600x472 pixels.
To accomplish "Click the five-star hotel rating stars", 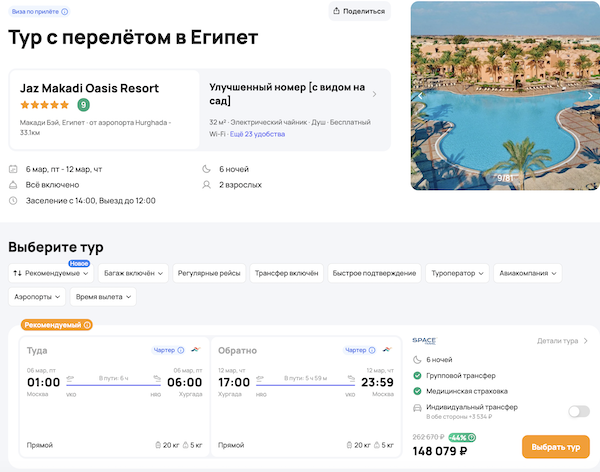I will pyautogui.click(x=45, y=105).
